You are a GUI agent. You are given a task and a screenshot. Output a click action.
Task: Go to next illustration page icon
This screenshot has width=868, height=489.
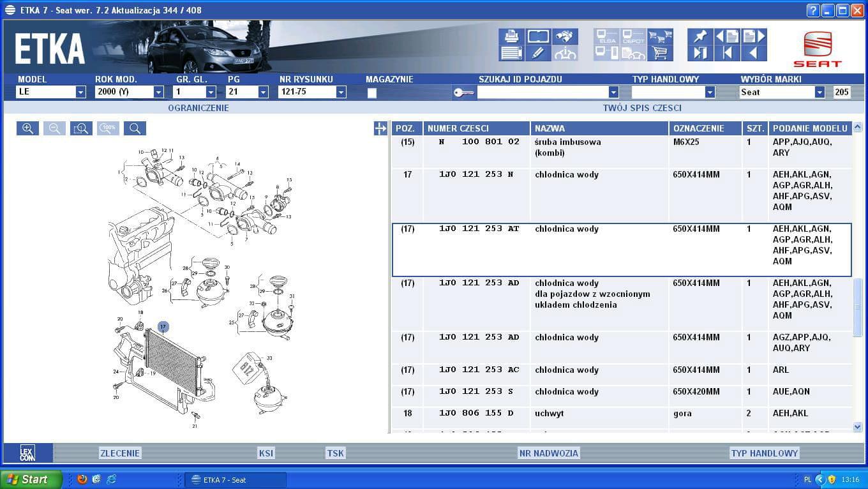point(754,36)
